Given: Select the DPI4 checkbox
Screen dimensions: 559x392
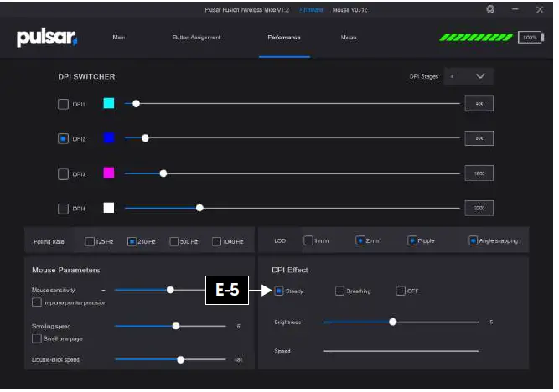Looking at the screenshot, I should pos(63,209).
